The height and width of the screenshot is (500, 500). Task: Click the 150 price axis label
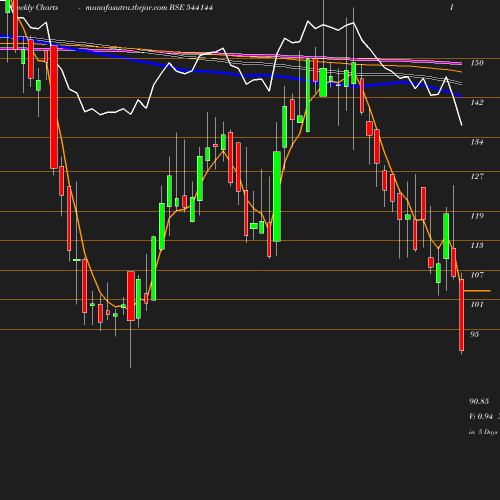[x=477, y=63]
